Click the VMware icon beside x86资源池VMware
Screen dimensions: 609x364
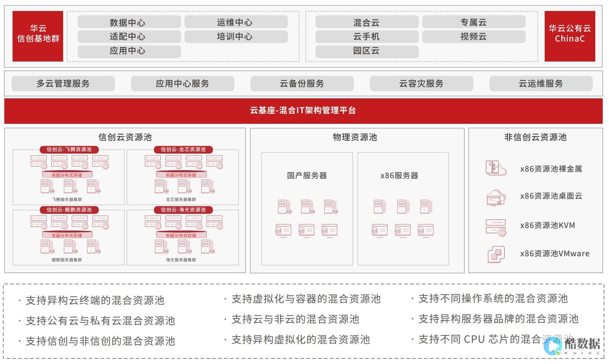point(496,254)
